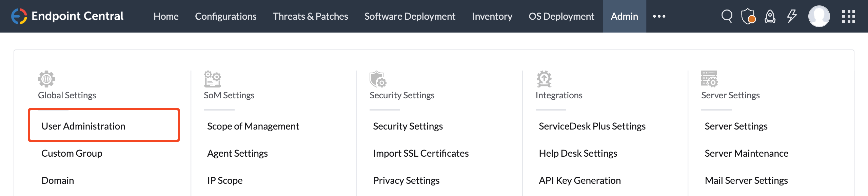The height and width of the screenshot is (196, 868).
Task: Click the Security Settings shield gear icon
Action: point(378,79)
